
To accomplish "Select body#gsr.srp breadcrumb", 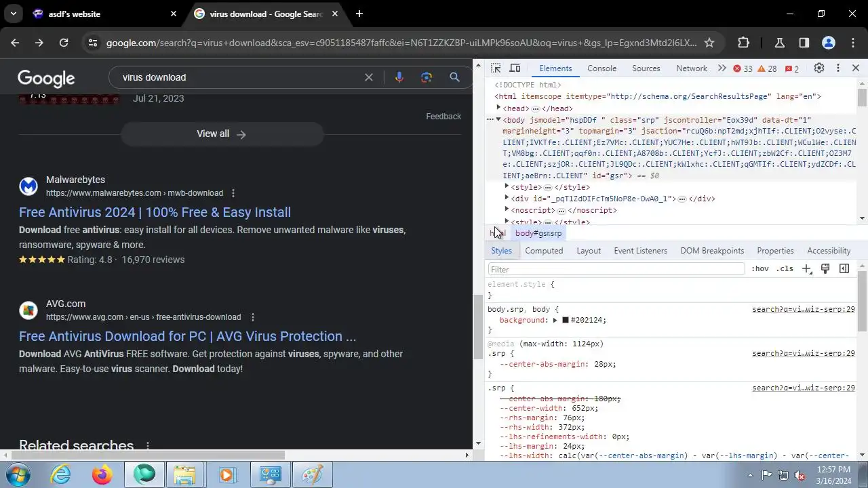I will [538, 233].
